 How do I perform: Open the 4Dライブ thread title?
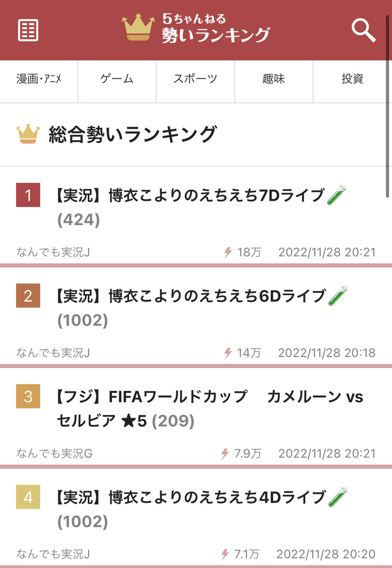click(201, 509)
